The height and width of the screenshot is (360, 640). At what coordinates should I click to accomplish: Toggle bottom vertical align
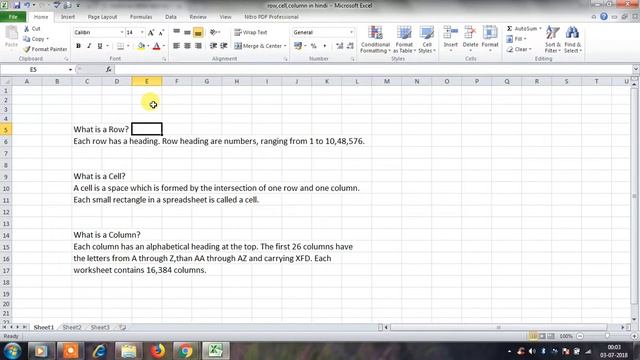(198, 32)
